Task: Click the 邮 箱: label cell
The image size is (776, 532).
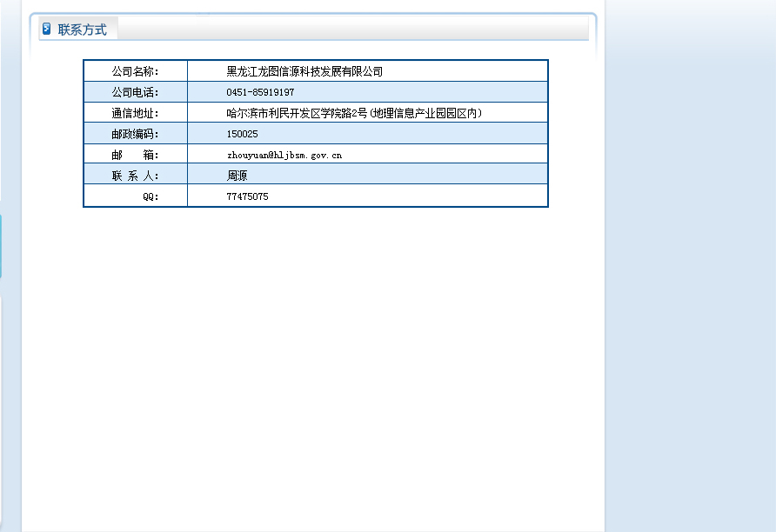Action: (136, 154)
